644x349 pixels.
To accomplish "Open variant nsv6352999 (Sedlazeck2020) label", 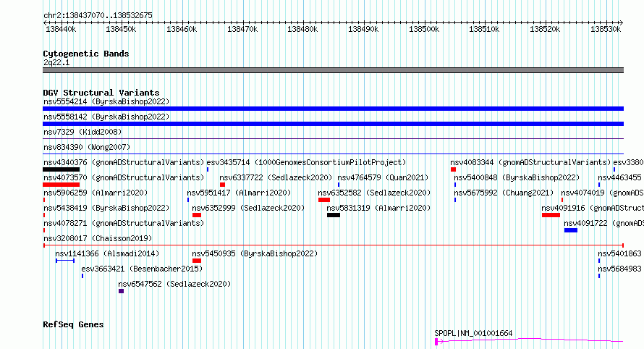I will point(248,208).
